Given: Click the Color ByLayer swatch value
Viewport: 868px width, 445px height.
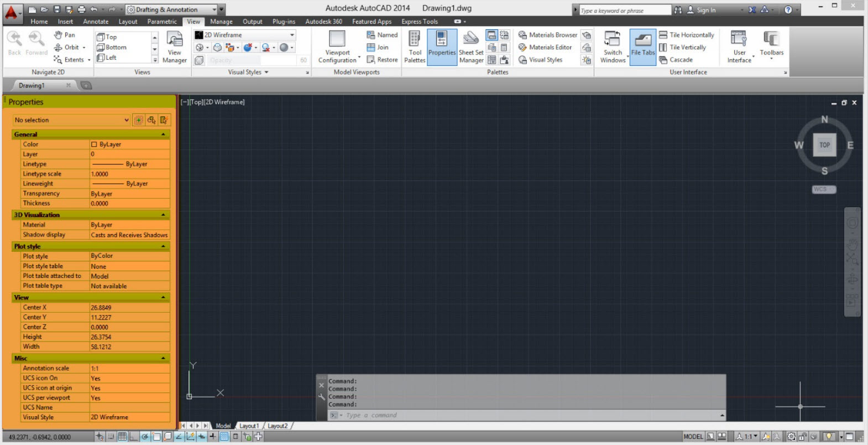Looking at the screenshot, I should point(130,144).
